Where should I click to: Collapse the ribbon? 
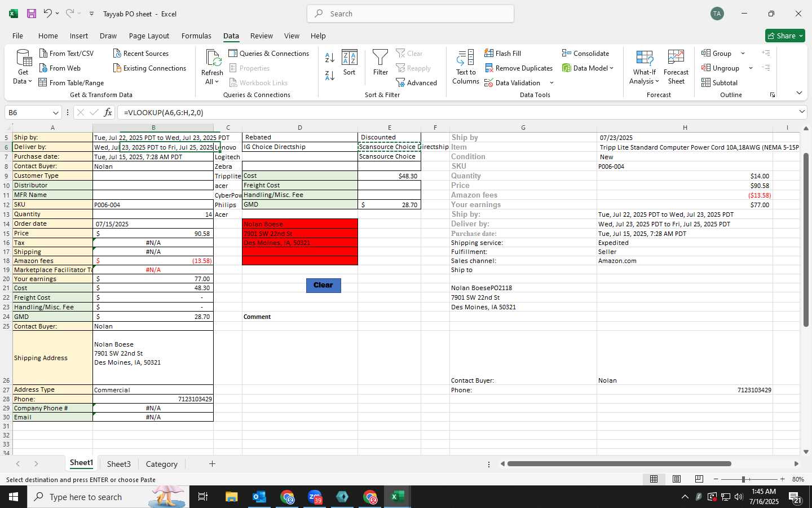coord(799,93)
